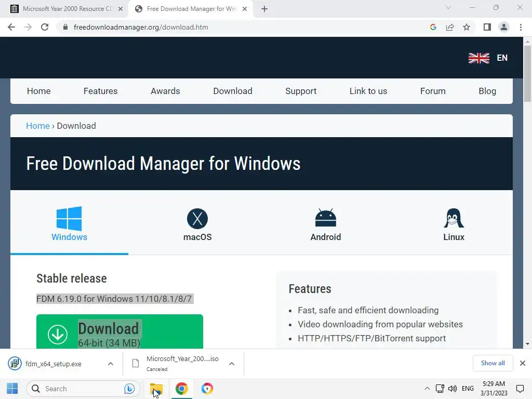
Task: Click the Chrome taskbar icon
Action: point(181,389)
